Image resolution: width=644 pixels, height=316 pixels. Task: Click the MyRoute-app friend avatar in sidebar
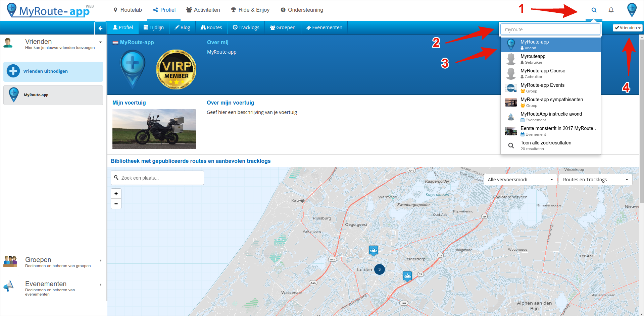coord(14,95)
